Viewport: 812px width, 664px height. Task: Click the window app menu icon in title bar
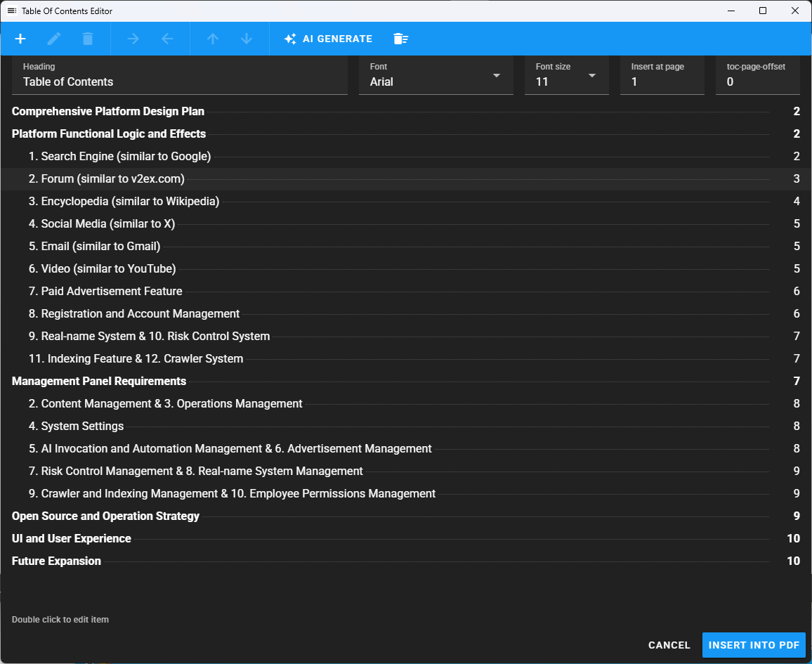click(x=11, y=11)
